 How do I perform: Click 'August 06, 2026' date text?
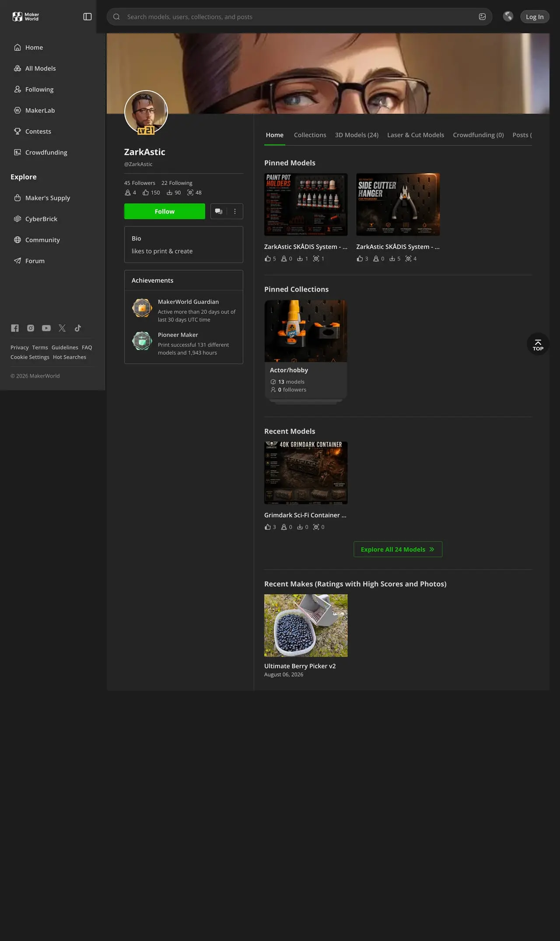click(x=284, y=675)
